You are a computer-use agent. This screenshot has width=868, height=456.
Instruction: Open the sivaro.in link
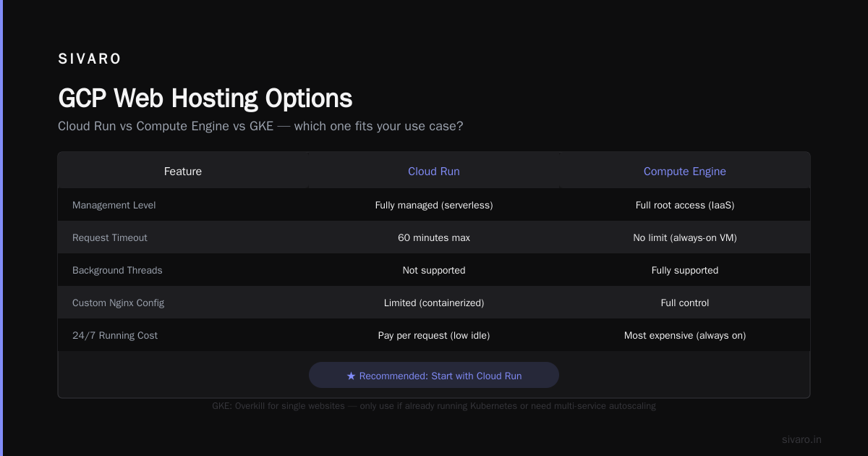[x=801, y=439]
